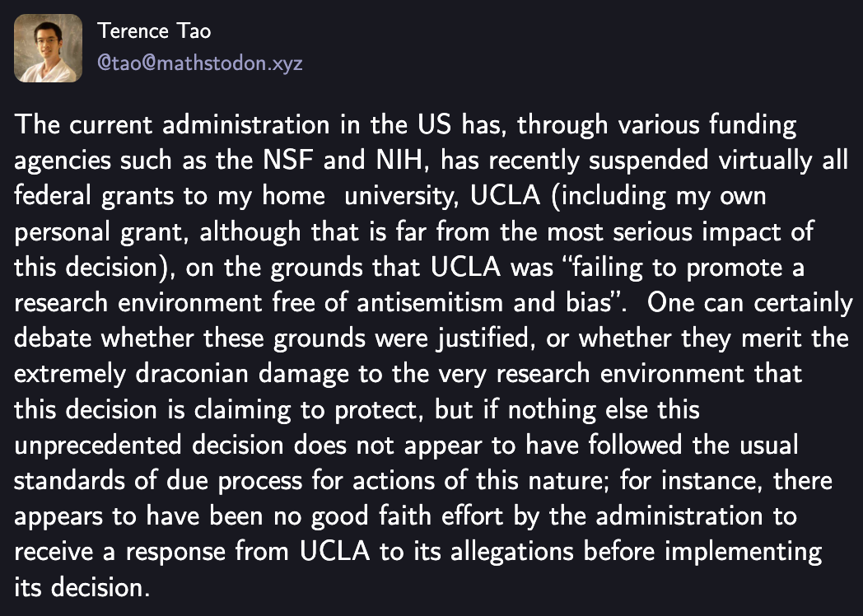Click the word antisemitism in the post
Image resolution: width=863 pixels, height=616 pixels.
click(430, 303)
